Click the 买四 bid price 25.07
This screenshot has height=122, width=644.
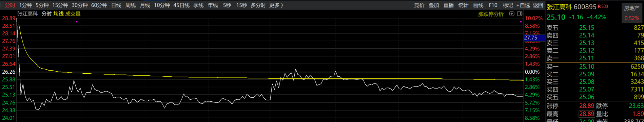pyautogui.click(x=586, y=90)
